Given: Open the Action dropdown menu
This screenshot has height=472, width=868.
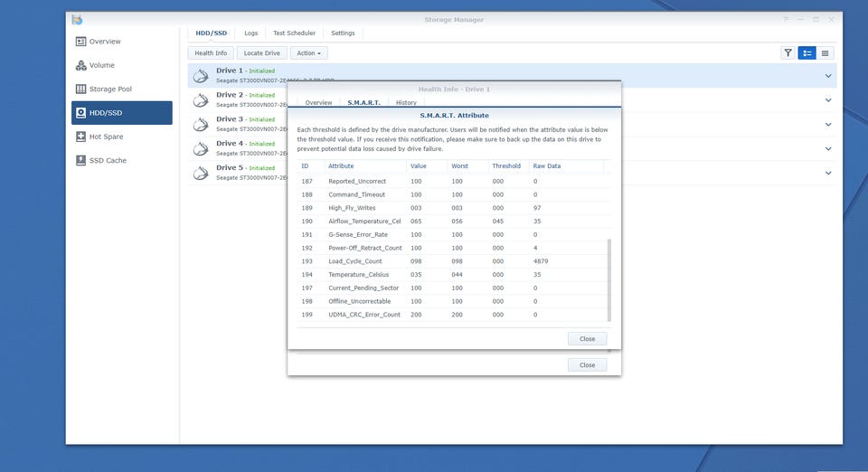Looking at the screenshot, I should click(x=308, y=53).
